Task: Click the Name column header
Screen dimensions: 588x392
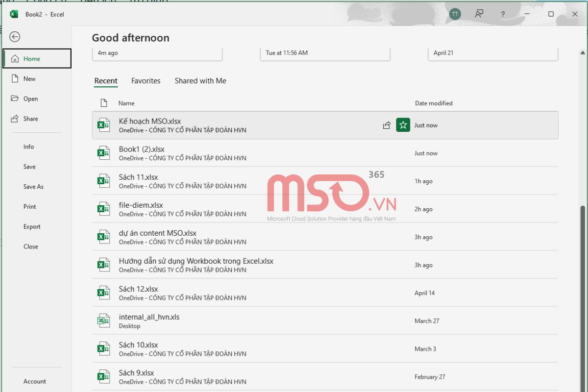Action: [126, 103]
